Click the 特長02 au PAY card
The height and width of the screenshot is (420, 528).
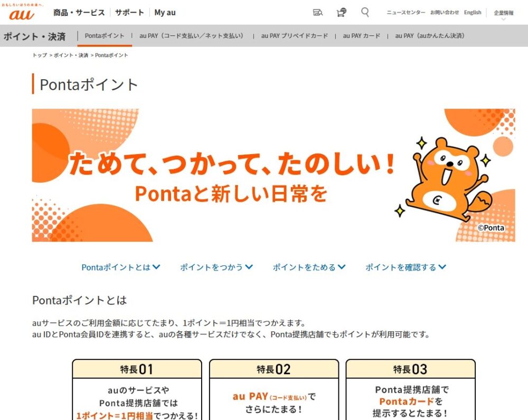274,390
